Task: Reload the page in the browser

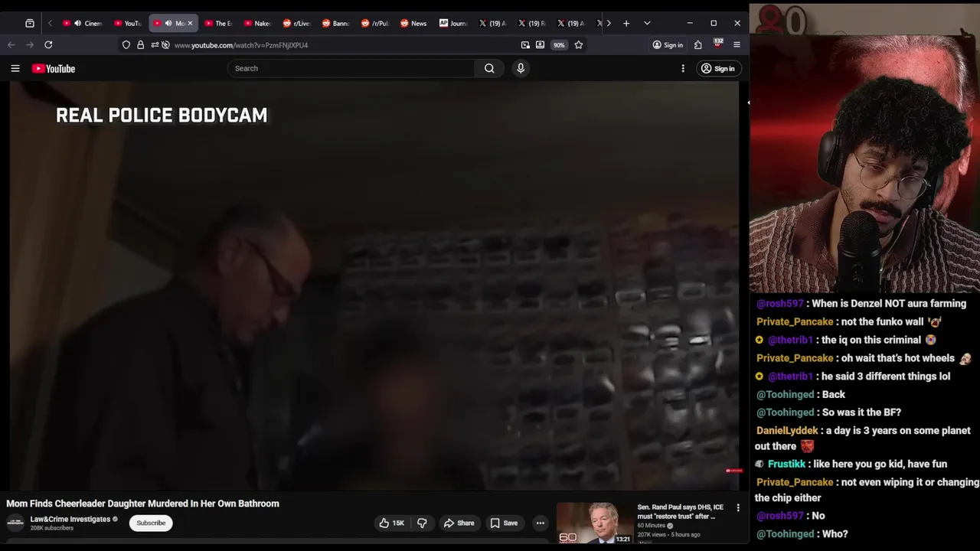Action: pyautogui.click(x=48, y=45)
